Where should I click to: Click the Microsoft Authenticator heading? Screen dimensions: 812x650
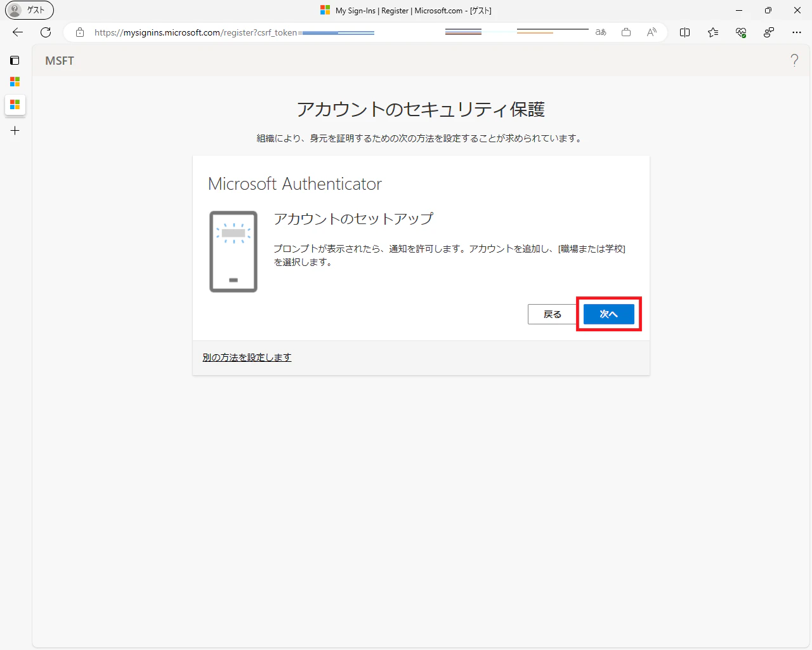295,183
